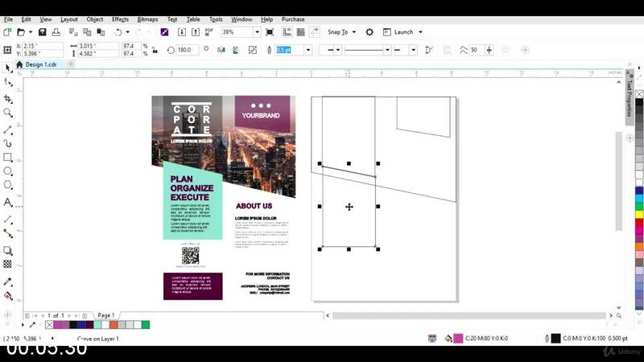Toggle show guidelines button
644x362 pixels.
tap(315, 32)
